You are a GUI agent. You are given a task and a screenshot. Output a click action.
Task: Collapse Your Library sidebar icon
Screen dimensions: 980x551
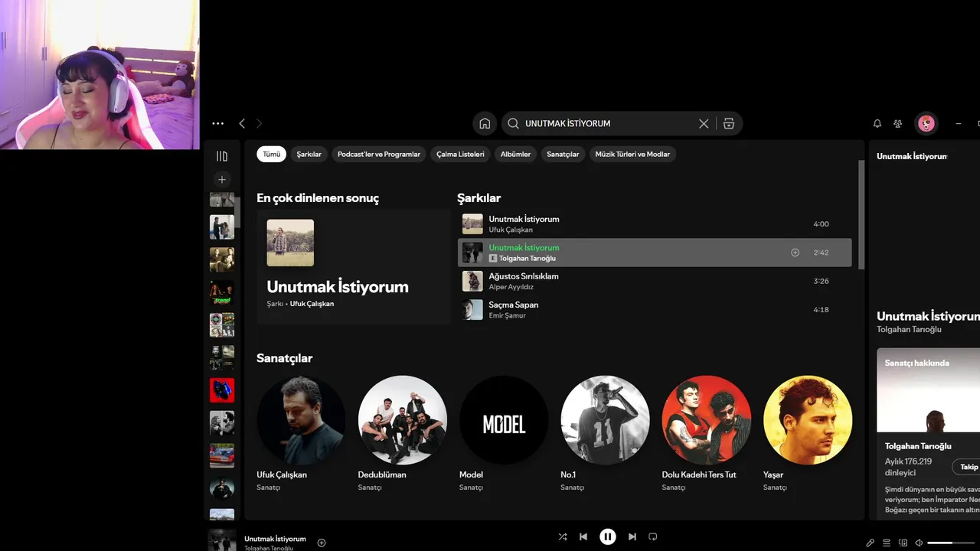[x=222, y=156]
